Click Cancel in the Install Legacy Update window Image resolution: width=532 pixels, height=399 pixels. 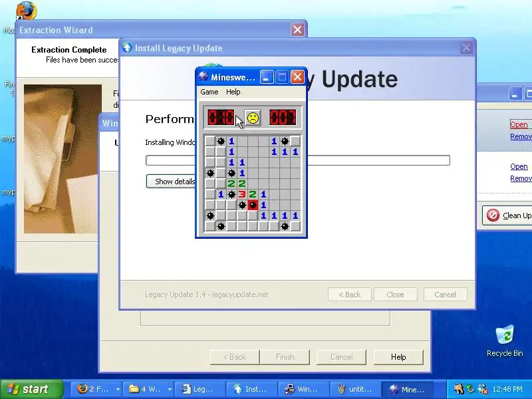pos(445,295)
